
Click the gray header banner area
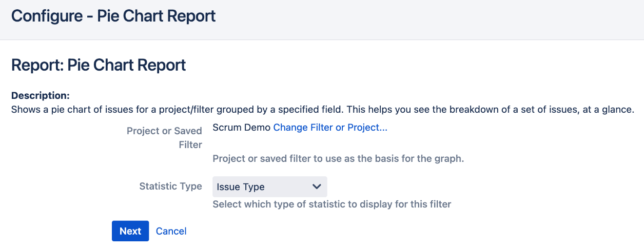322,19
